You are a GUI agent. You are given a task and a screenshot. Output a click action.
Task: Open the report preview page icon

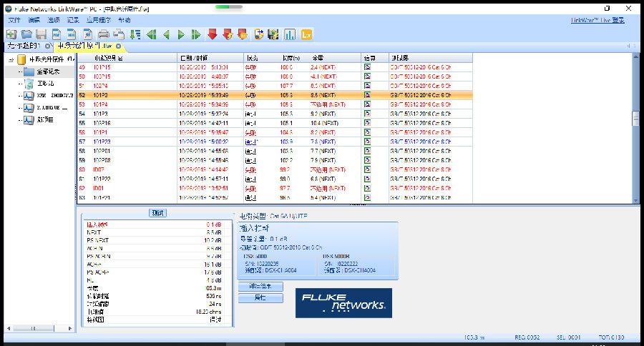(87, 35)
